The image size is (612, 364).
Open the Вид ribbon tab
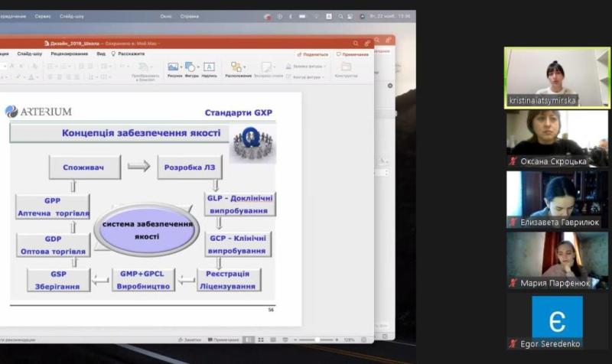(x=101, y=54)
